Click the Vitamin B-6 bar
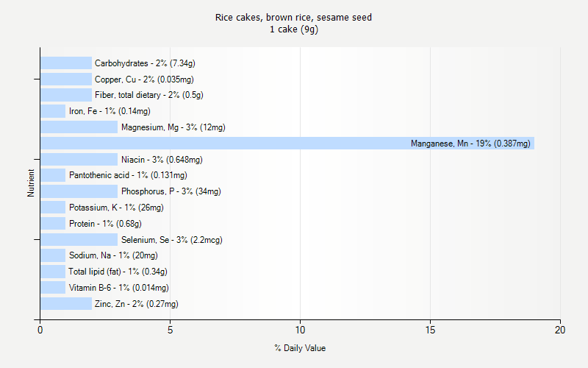Viewport: 588px width, 368px height. [x=53, y=288]
